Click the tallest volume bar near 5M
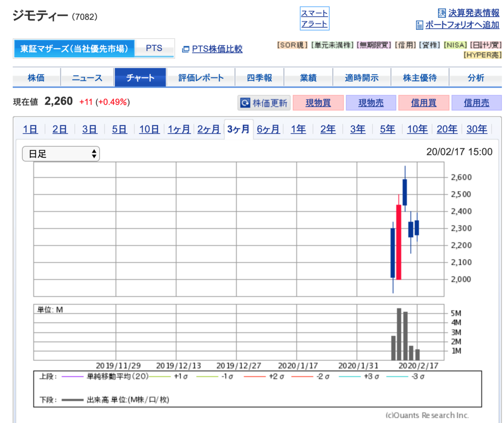 pyautogui.click(x=399, y=334)
